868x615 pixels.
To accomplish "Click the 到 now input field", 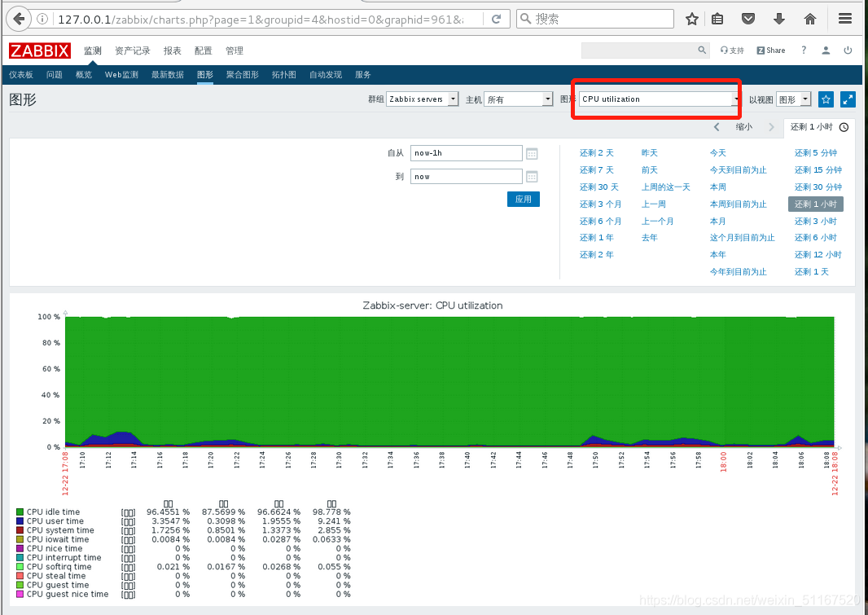I will [466, 177].
